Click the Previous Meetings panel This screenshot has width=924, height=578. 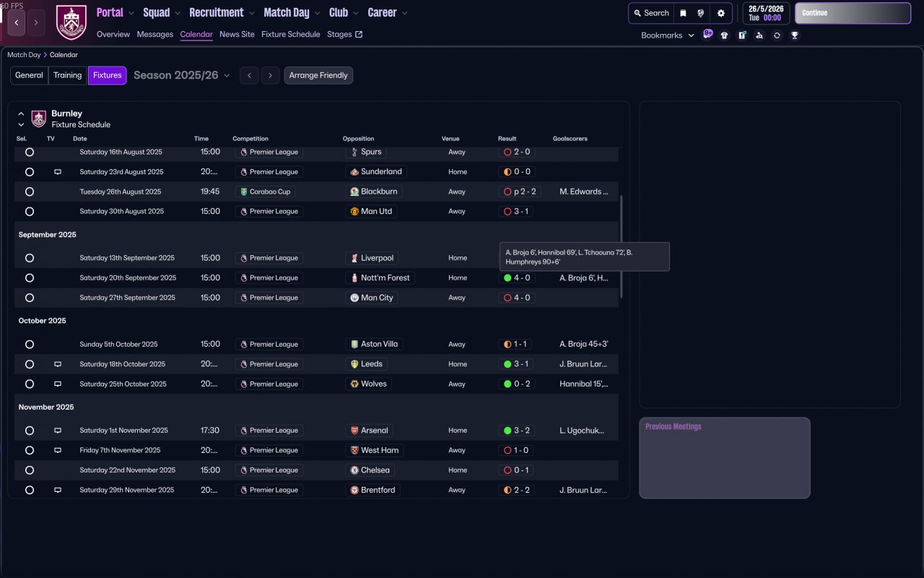(725, 458)
